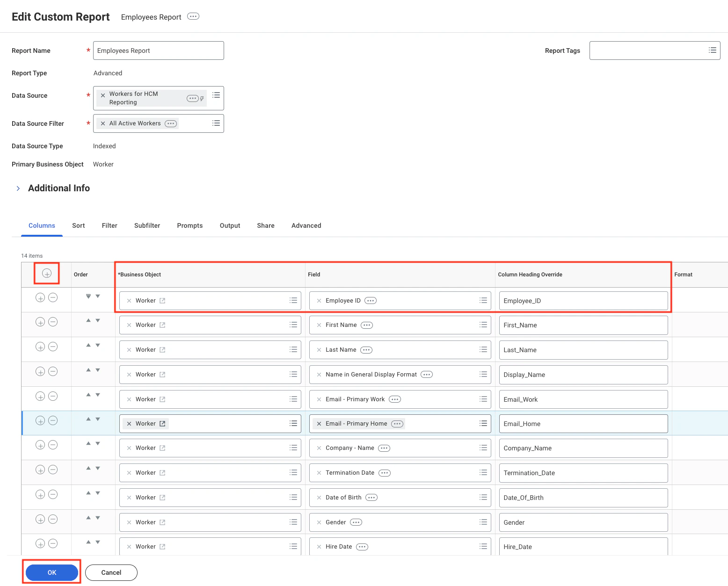728x586 pixels.
Task: Open ellipsis options on Employee ID field
Action: (370, 300)
